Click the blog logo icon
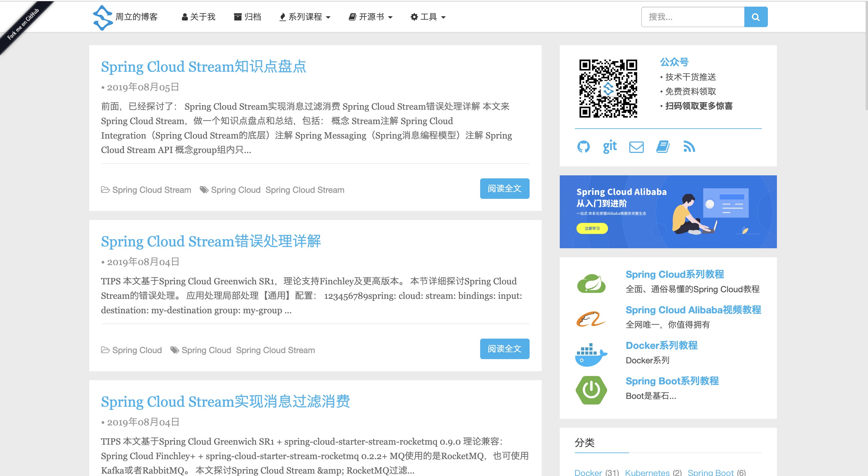Screen dimensions: 868x476 tap(103, 17)
